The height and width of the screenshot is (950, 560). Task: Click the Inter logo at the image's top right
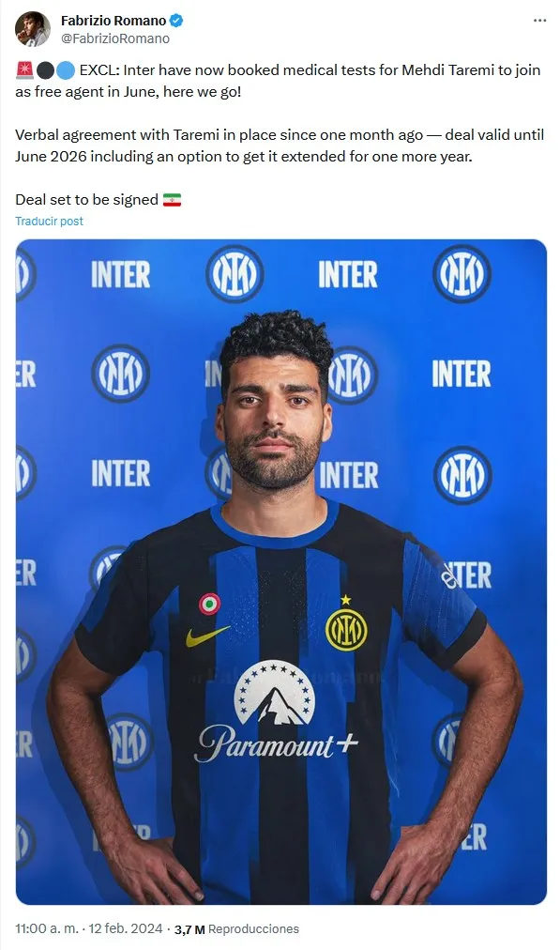(462, 274)
